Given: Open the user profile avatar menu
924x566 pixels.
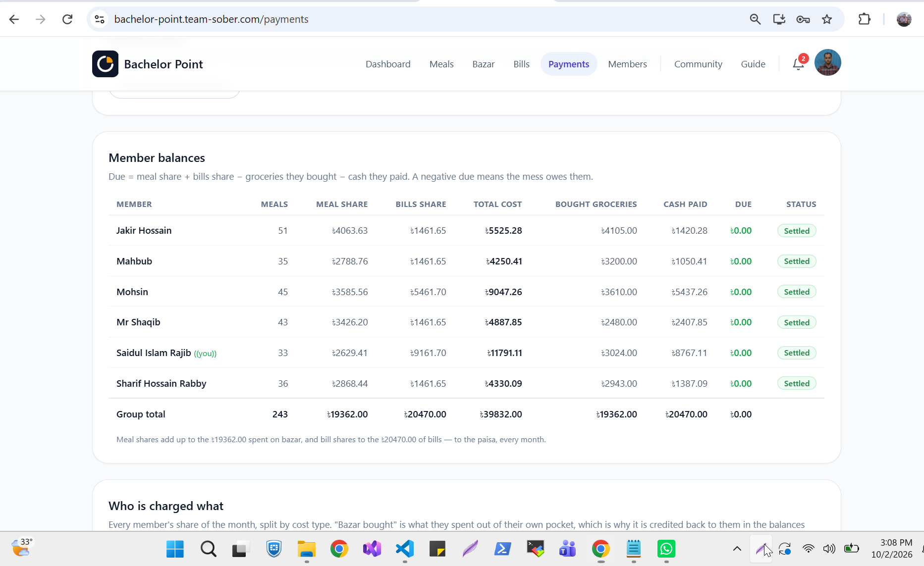Looking at the screenshot, I should click(827, 63).
